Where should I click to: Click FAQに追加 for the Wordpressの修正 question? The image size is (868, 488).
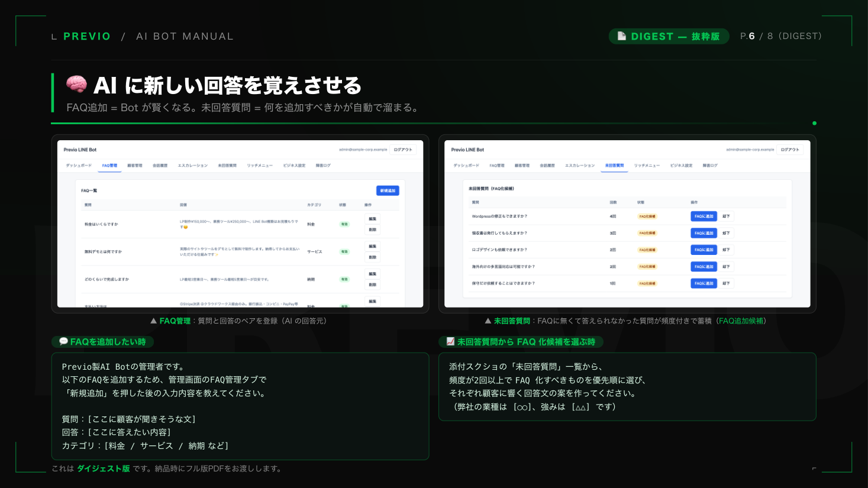pyautogui.click(x=704, y=216)
